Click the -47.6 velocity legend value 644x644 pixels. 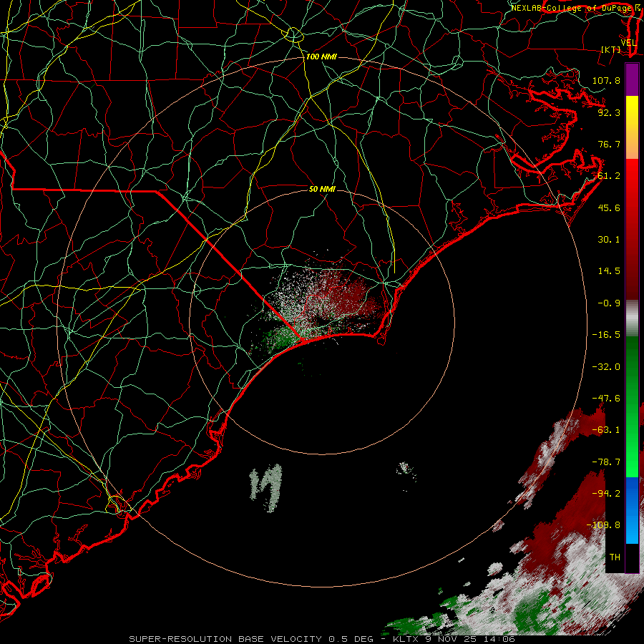point(606,399)
